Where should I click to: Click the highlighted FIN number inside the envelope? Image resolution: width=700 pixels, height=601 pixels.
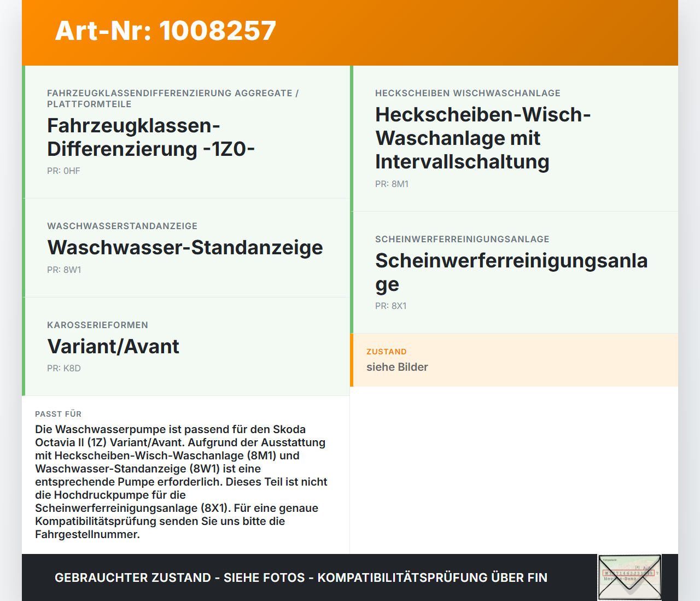coord(629,572)
